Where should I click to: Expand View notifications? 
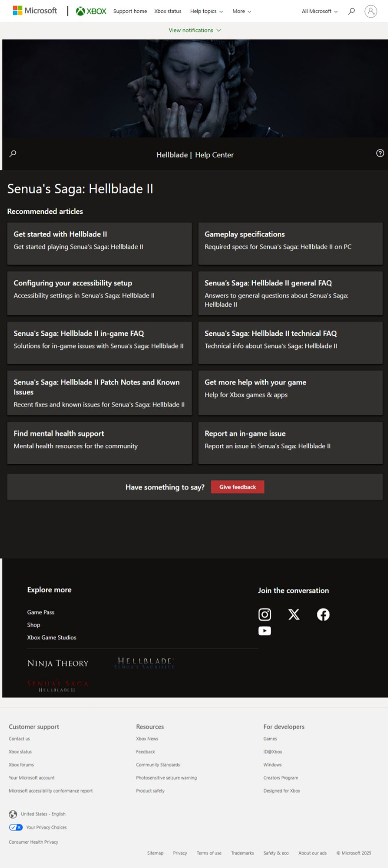(x=195, y=30)
